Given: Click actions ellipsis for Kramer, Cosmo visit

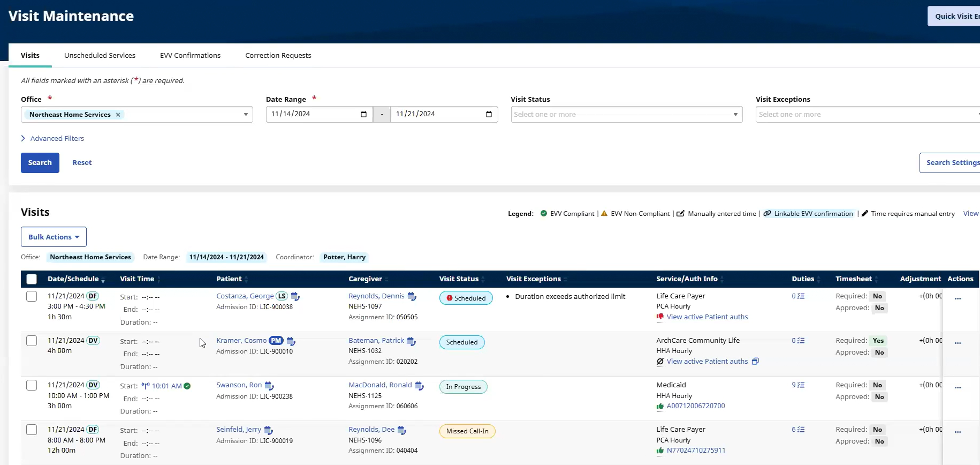Looking at the screenshot, I should [958, 343].
